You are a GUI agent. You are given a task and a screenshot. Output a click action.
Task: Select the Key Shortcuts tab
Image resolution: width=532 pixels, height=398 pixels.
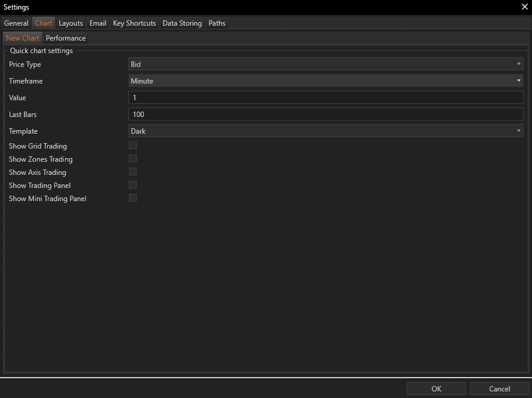click(134, 23)
